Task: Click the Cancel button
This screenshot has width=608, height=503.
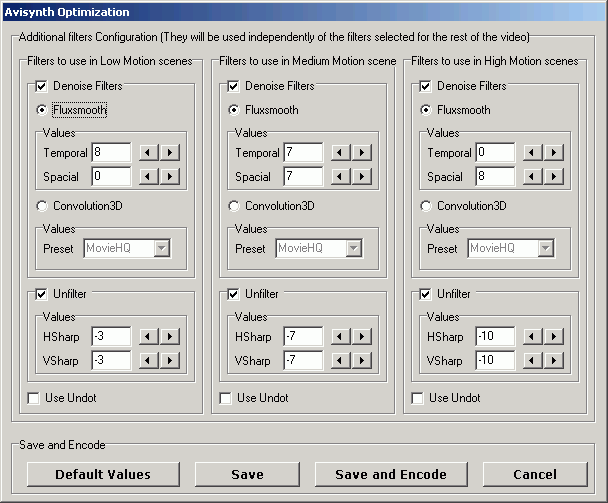Action: (535, 474)
